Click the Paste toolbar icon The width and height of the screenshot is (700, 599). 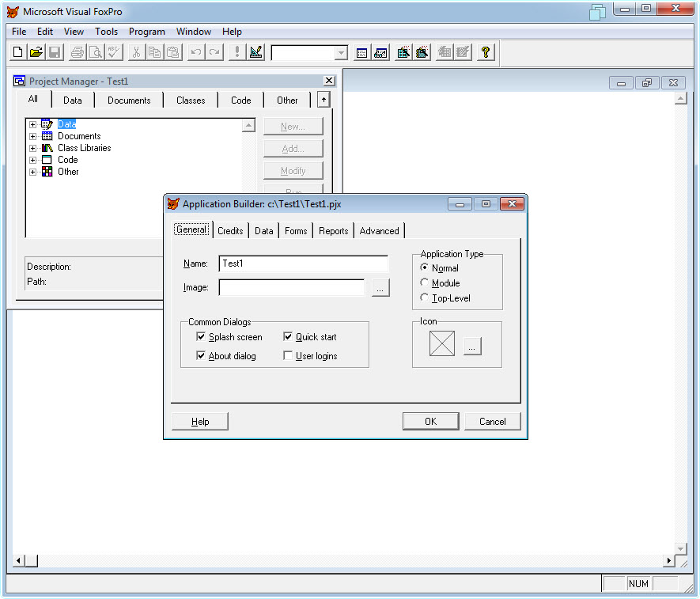[172, 52]
